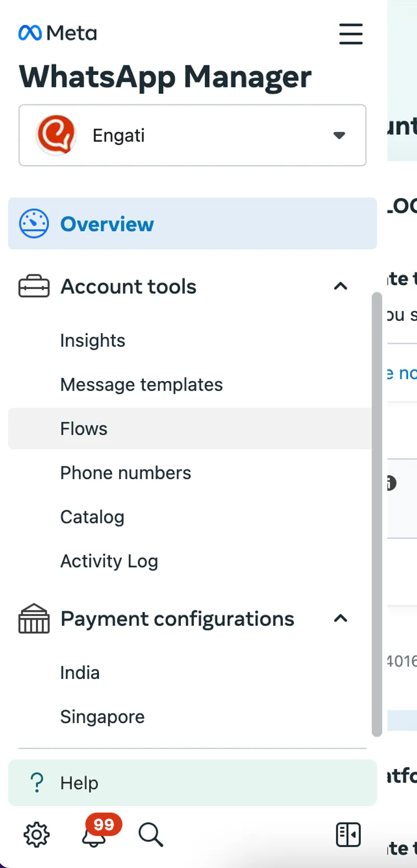Collapse the Account tools section chevron
This screenshot has height=868, width=417.
(340, 286)
